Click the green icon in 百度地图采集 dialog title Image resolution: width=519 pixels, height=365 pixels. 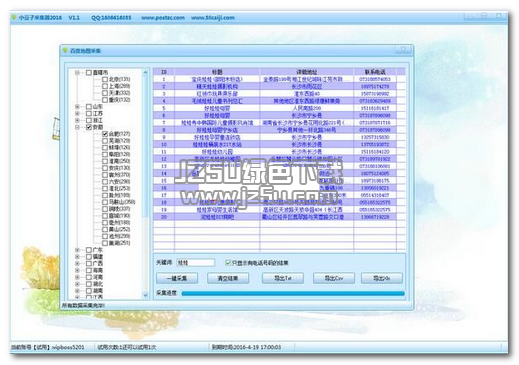pyautogui.click(x=65, y=50)
